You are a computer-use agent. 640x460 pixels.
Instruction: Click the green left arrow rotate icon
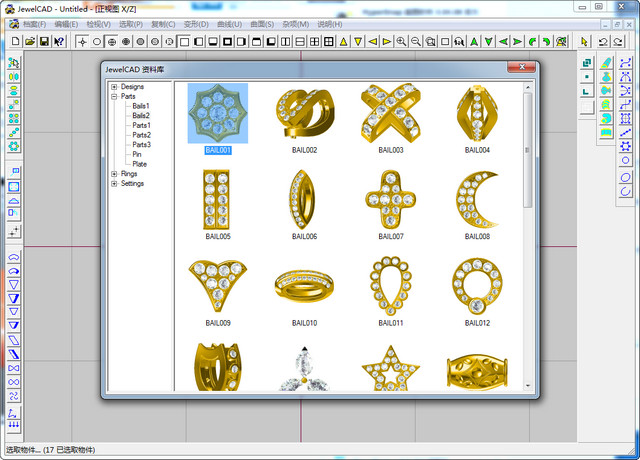click(503, 41)
